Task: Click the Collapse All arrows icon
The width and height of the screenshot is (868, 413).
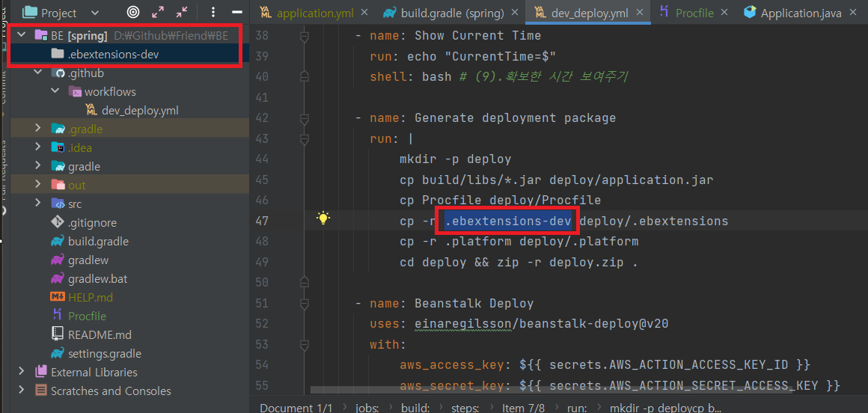Action: tap(182, 12)
